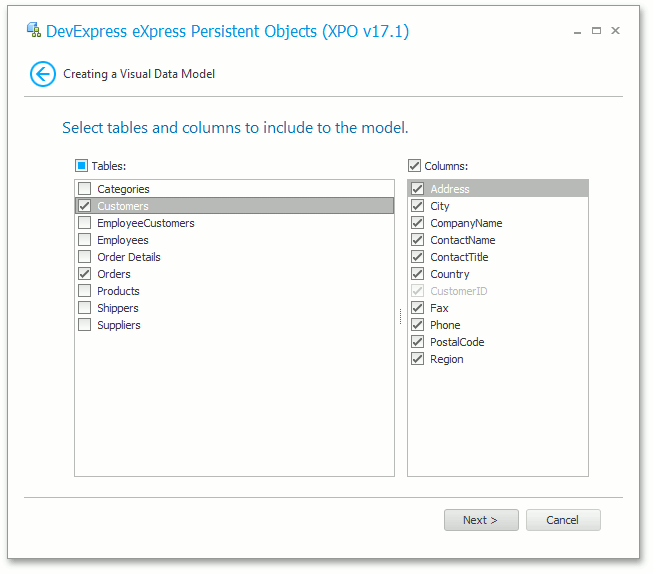Select the Phone column label

coord(445,325)
